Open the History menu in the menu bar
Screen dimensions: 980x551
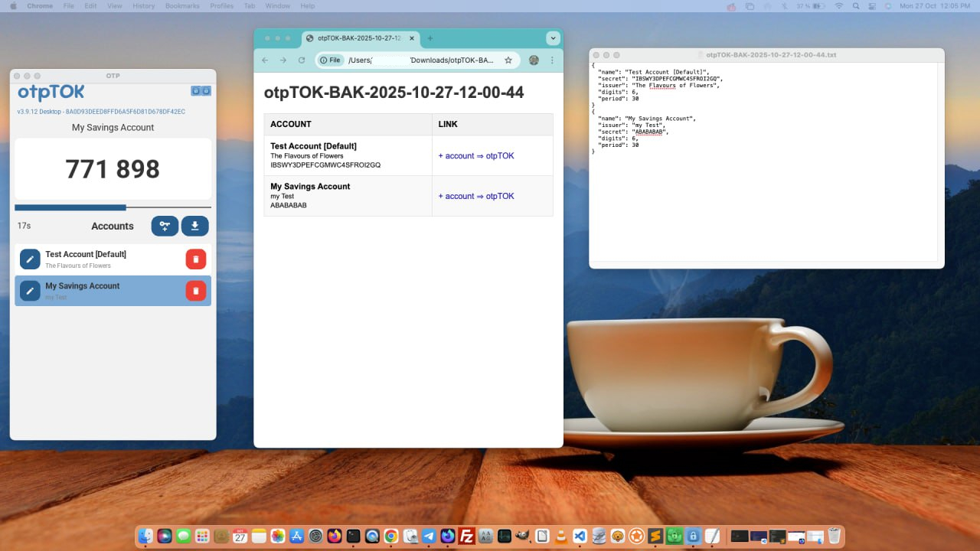click(143, 5)
